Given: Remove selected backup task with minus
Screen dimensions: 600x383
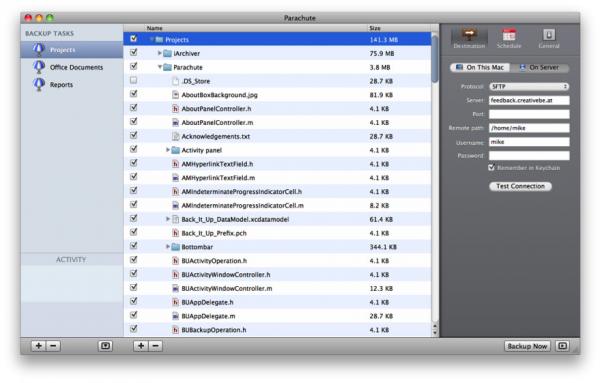Looking at the screenshot, I should point(53,346).
